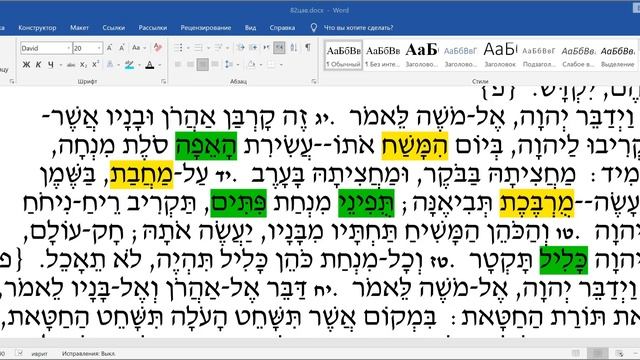
Task: Apply paragraph shading bucket icon
Action: 251,64
